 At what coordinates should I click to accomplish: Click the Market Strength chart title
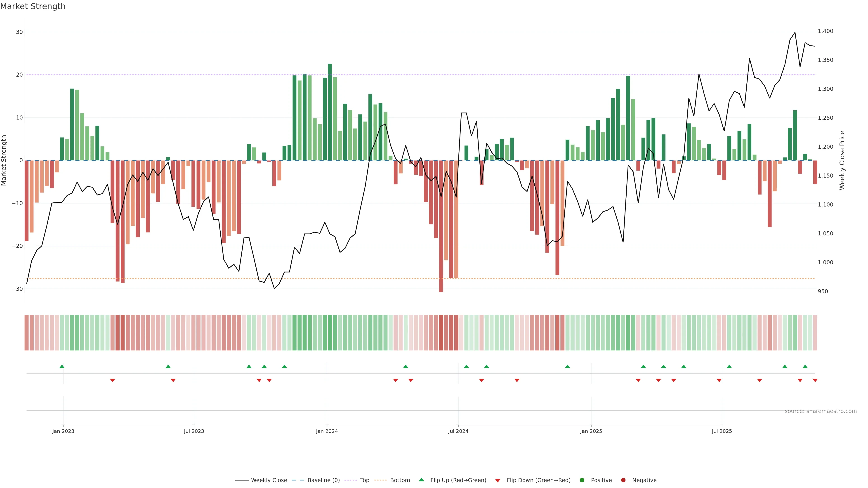[x=33, y=6]
